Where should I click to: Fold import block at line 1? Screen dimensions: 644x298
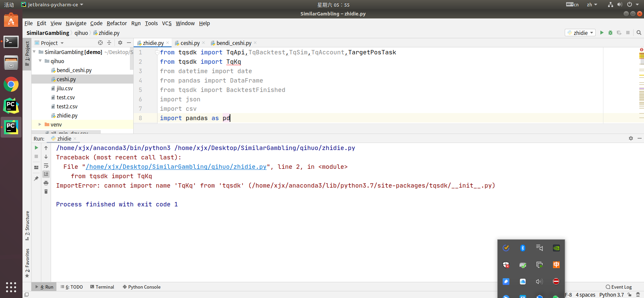coord(157,52)
